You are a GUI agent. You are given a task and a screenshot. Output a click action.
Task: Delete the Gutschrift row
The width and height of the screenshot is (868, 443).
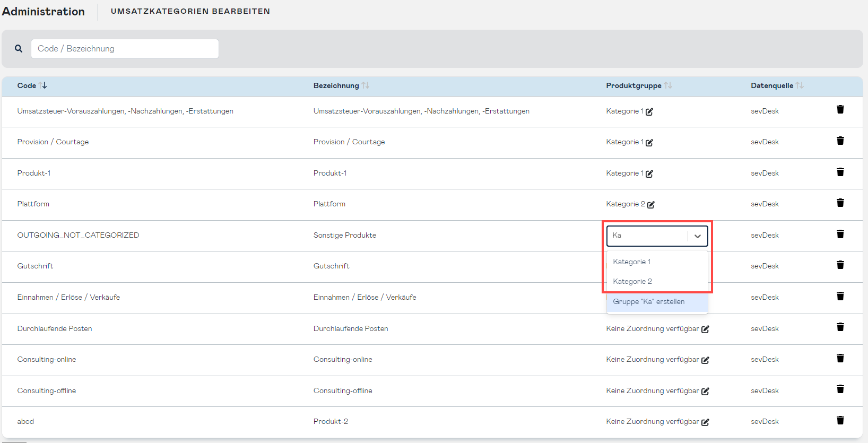840,265
